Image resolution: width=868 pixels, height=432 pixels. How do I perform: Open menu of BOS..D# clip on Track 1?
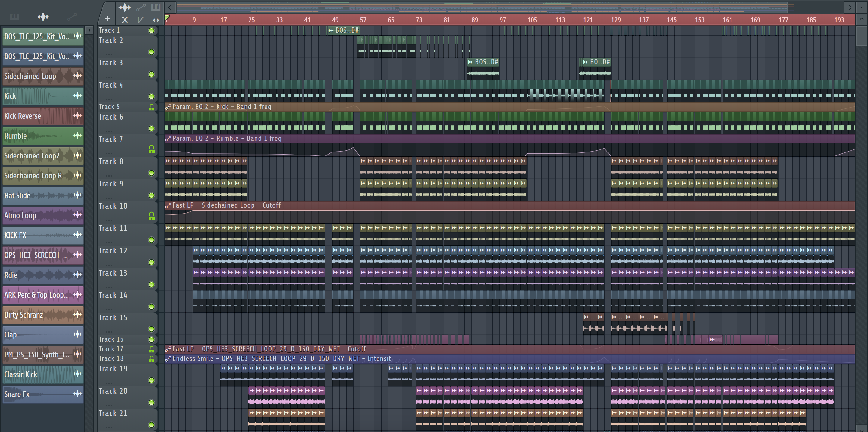tap(331, 30)
